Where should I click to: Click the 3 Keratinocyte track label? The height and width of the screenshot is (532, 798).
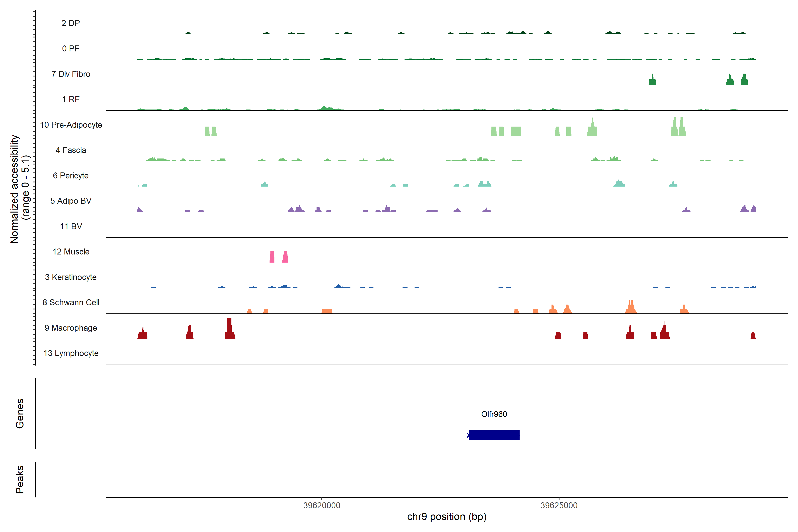70,277
